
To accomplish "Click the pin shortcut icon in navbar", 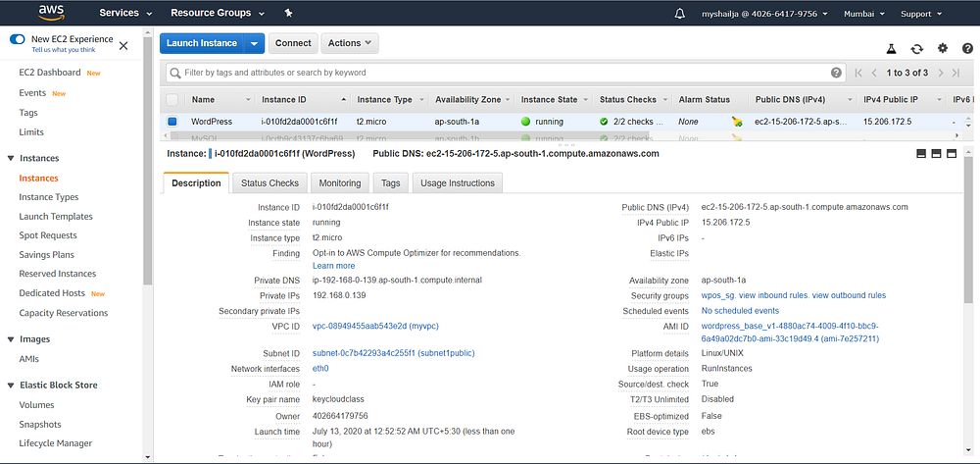I will [288, 13].
